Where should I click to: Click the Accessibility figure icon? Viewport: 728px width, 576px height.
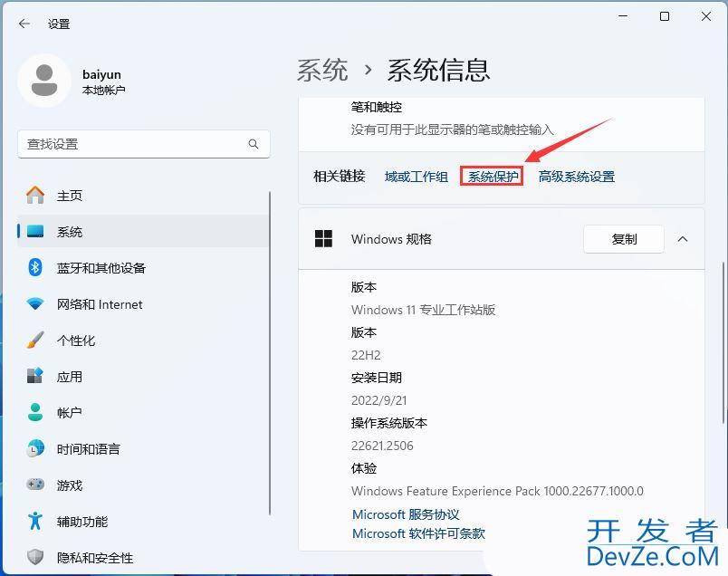35,521
